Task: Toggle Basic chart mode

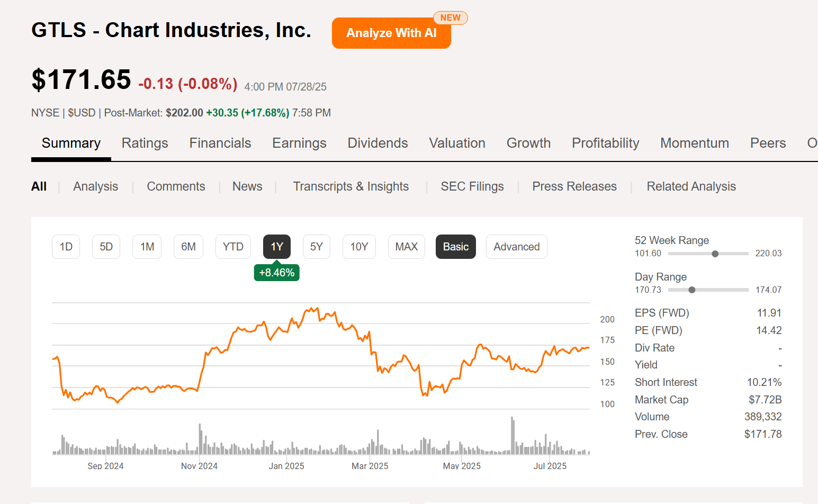Action: (455, 246)
